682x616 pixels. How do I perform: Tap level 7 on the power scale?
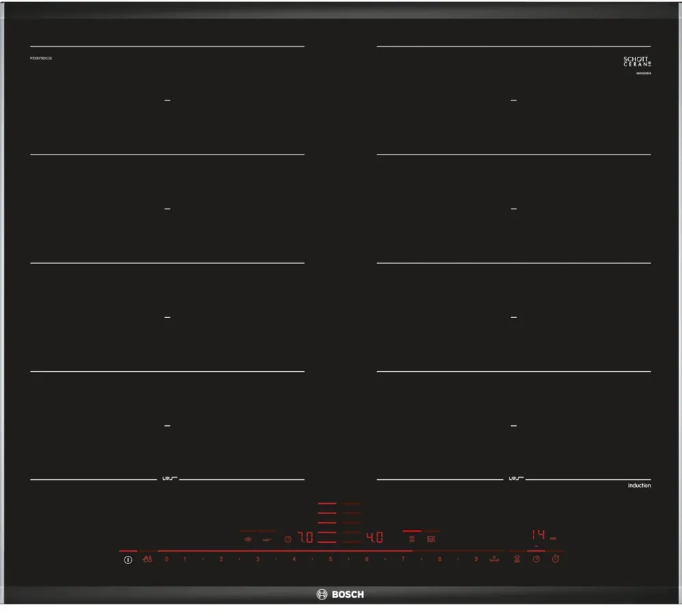403,559
